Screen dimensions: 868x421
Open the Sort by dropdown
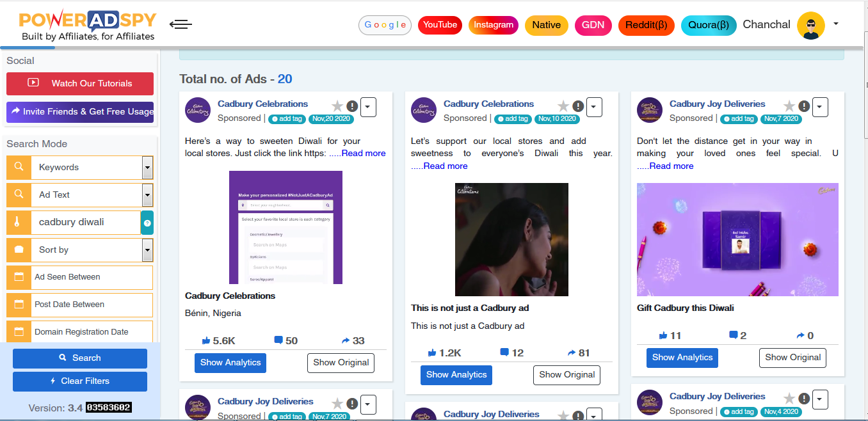point(148,250)
